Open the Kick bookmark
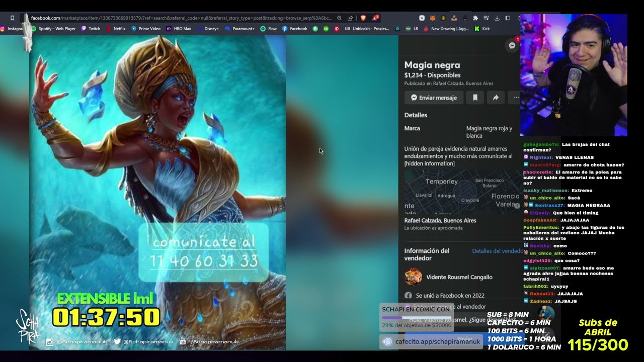This screenshot has width=644, height=362. [482, 29]
